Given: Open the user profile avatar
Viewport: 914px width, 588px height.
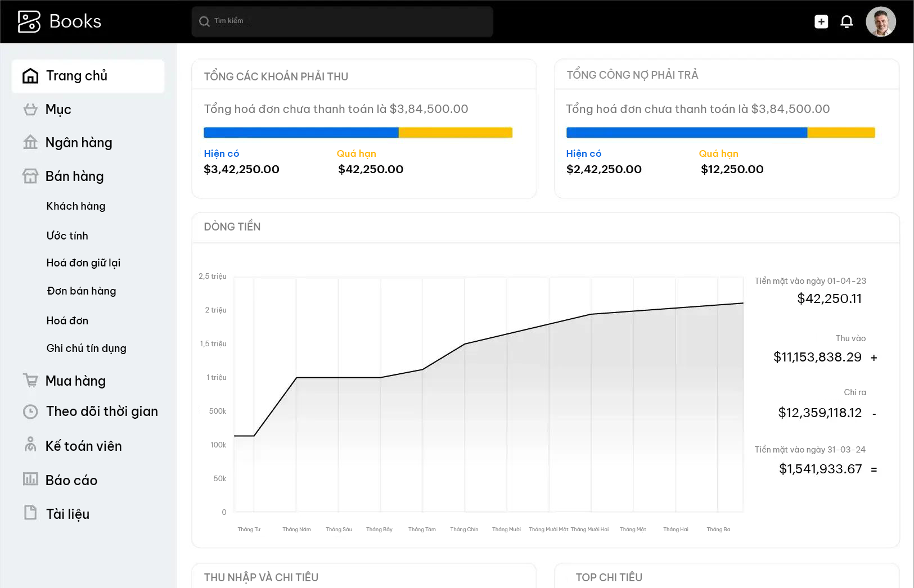Looking at the screenshot, I should pyautogui.click(x=880, y=22).
